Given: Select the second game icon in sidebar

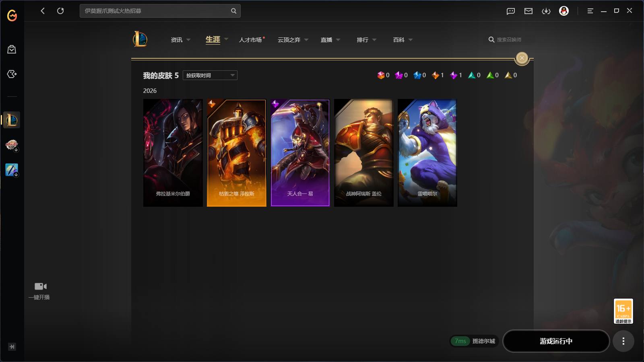Looking at the screenshot, I should click(x=12, y=145).
